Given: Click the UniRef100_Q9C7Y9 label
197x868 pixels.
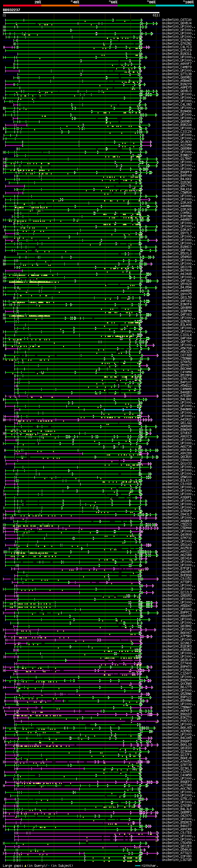Looking at the screenshot, I should [x=177, y=186].
